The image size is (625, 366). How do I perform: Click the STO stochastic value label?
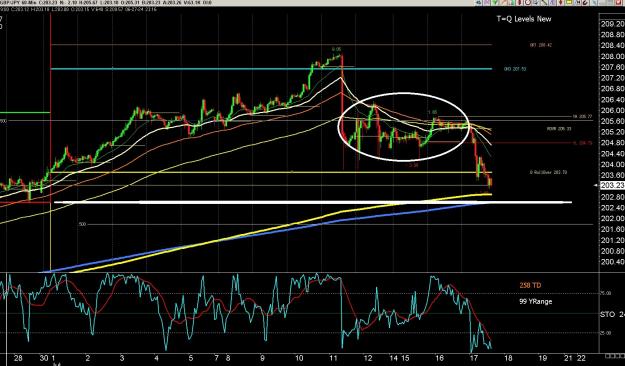tap(613, 315)
